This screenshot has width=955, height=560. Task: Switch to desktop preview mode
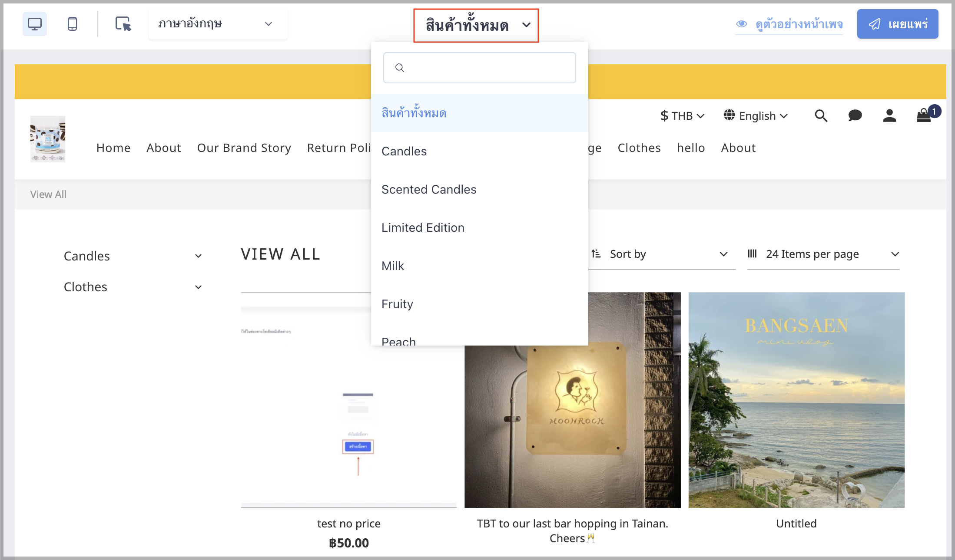(35, 24)
